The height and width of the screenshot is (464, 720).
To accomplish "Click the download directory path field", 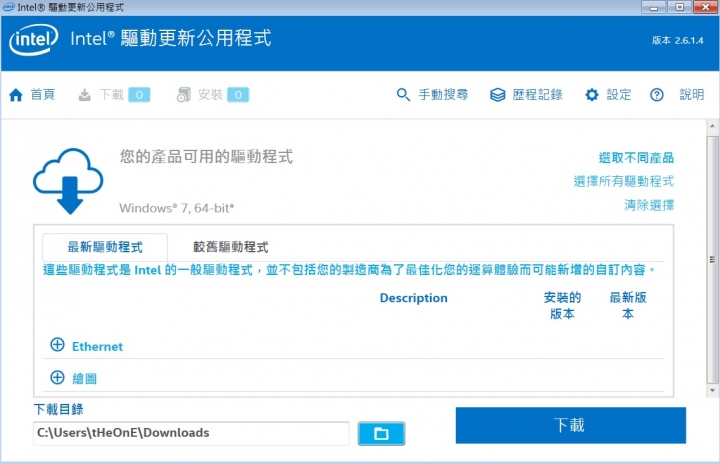I will (191, 433).
